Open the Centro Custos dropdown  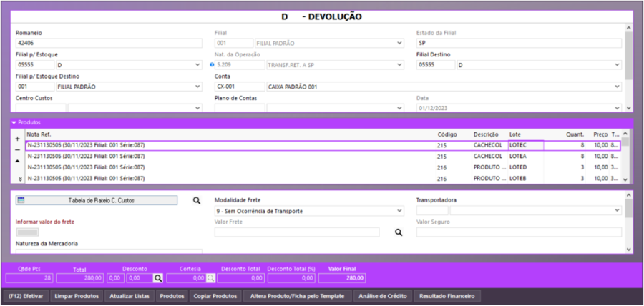click(x=197, y=108)
